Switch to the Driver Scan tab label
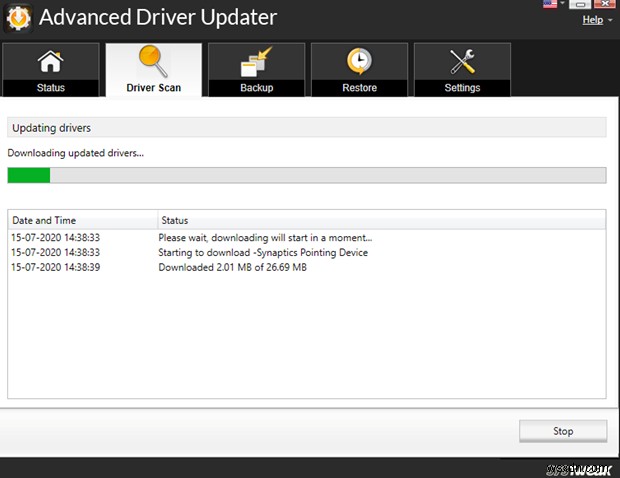Image resolution: width=620 pixels, height=478 pixels. click(153, 88)
